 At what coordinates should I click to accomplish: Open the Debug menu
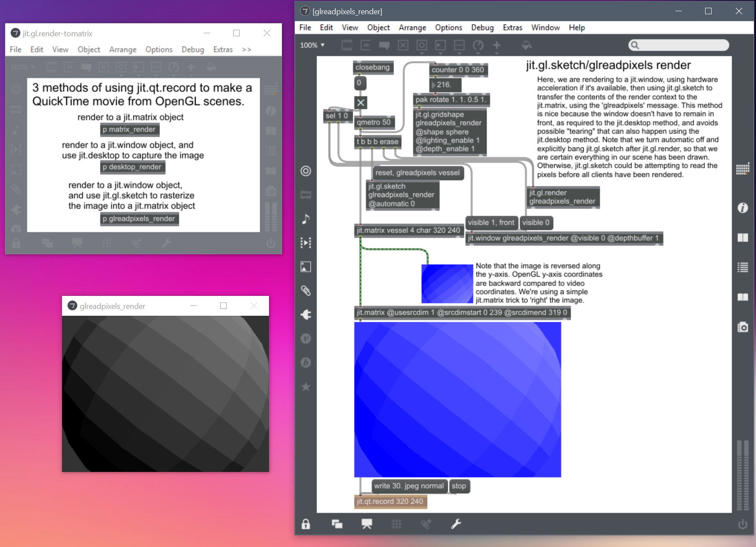(482, 27)
